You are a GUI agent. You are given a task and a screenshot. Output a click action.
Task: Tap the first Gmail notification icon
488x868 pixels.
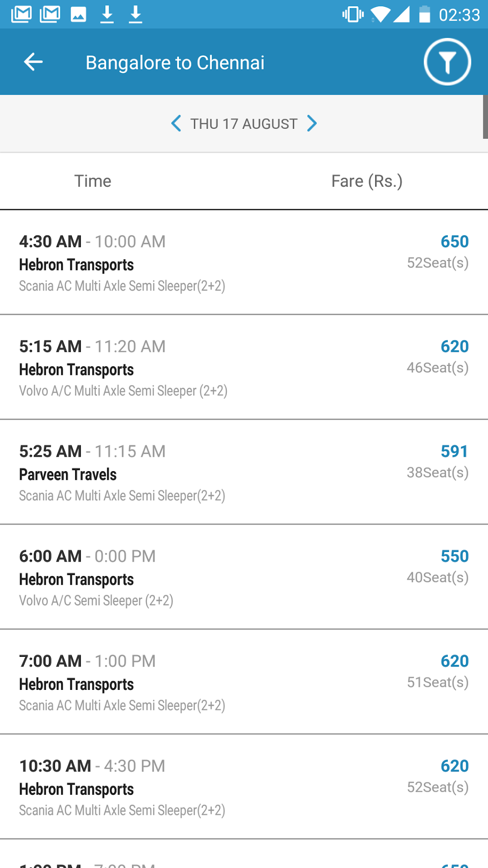coord(21,14)
